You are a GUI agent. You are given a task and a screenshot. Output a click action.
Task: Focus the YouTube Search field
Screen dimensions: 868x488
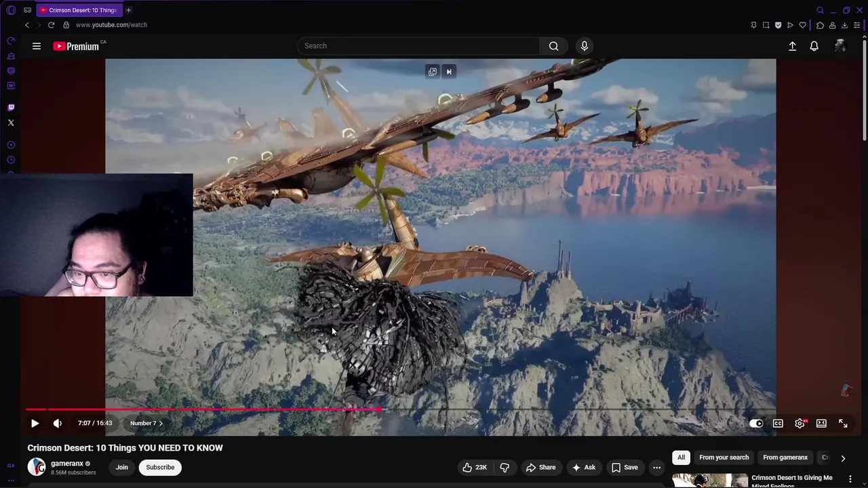point(418,46)
